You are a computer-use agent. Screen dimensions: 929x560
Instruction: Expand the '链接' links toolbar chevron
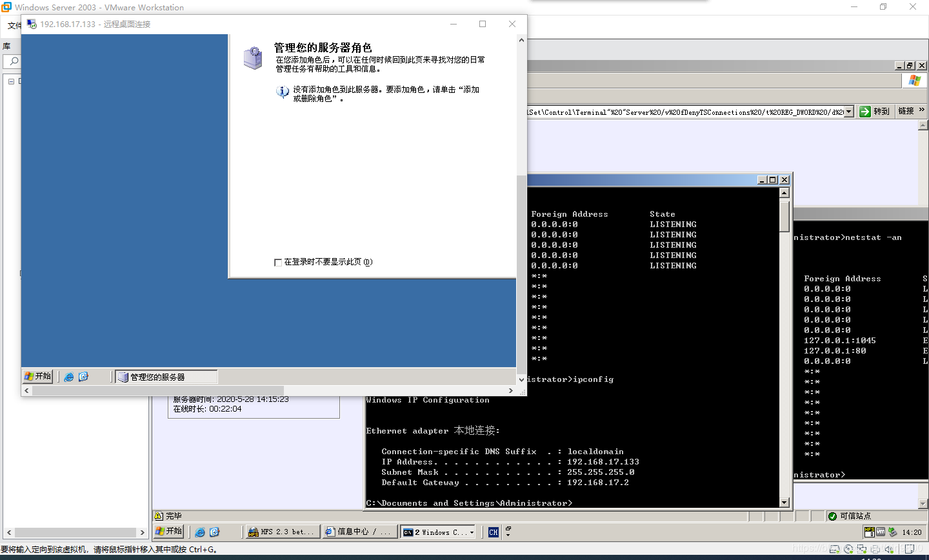(921, 110)
